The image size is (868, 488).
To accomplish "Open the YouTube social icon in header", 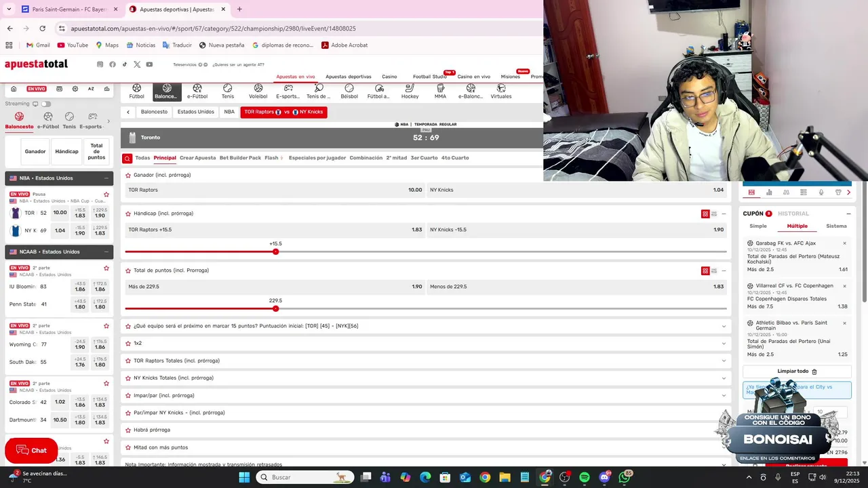I will click(149, 64).
